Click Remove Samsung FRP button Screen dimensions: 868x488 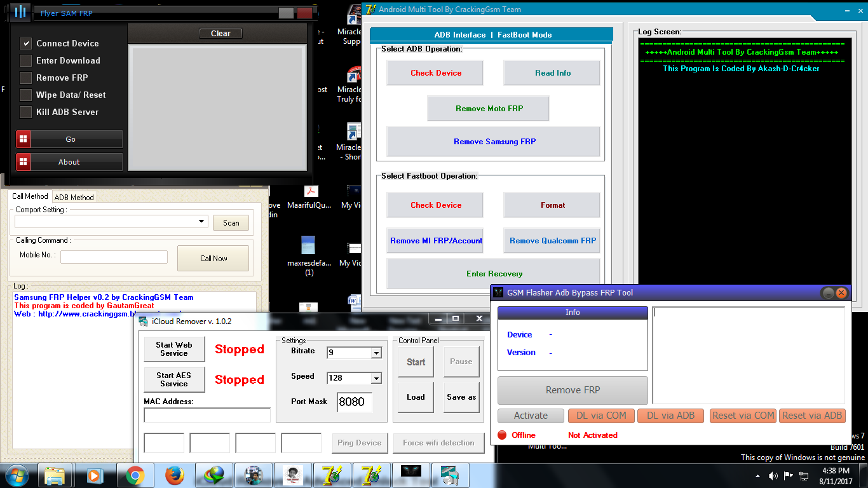pyautogui.click(x=494, y=142)
